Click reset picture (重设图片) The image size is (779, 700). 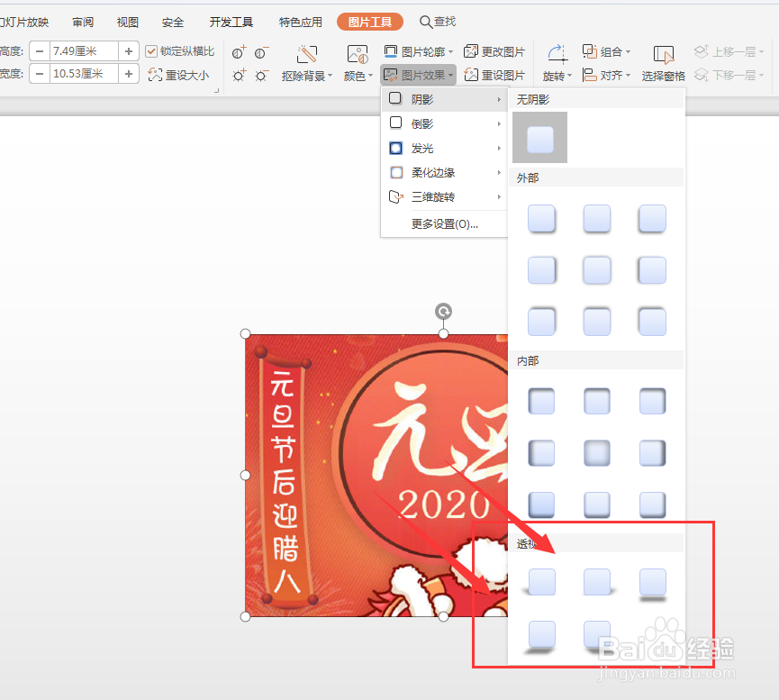point(494,75)
